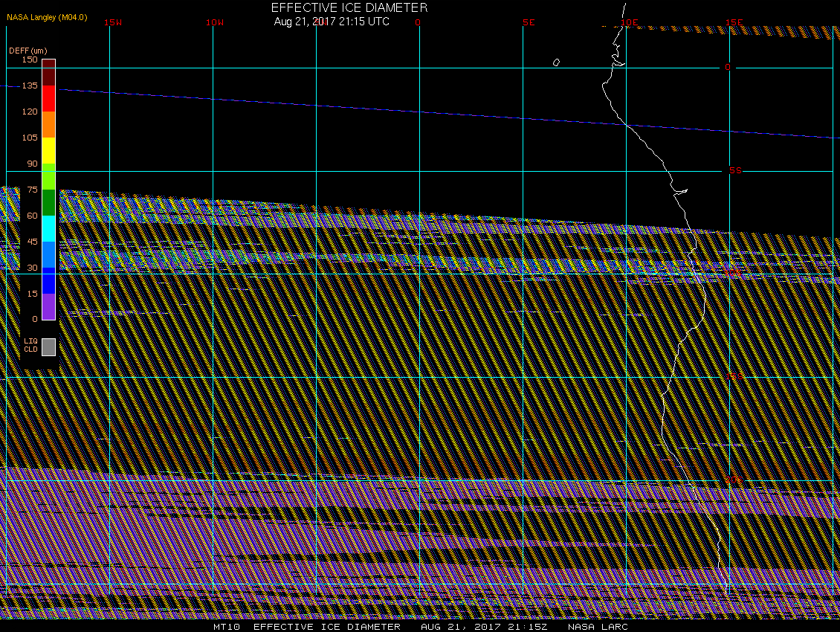Click the '30' legend value

[33, 268]
